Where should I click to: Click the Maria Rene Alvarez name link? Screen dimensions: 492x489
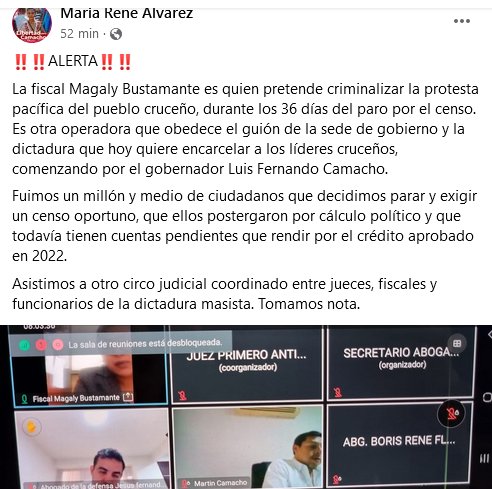(x=127, y=14)
